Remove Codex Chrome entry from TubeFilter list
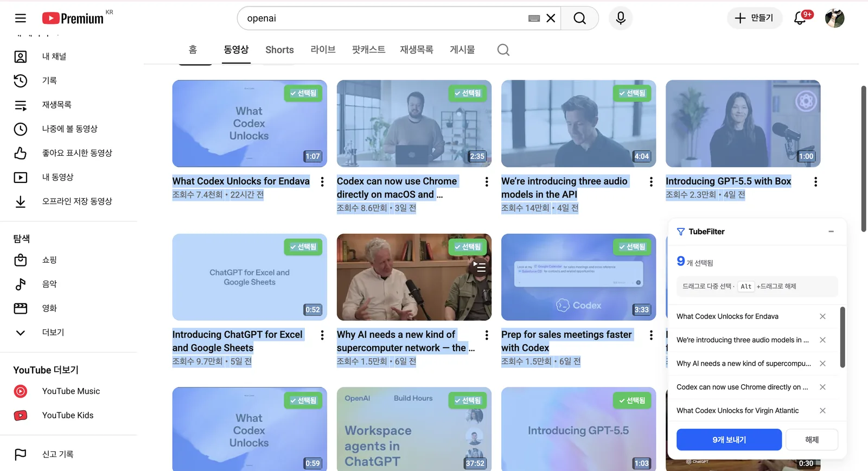 click(x=822, y=387)
